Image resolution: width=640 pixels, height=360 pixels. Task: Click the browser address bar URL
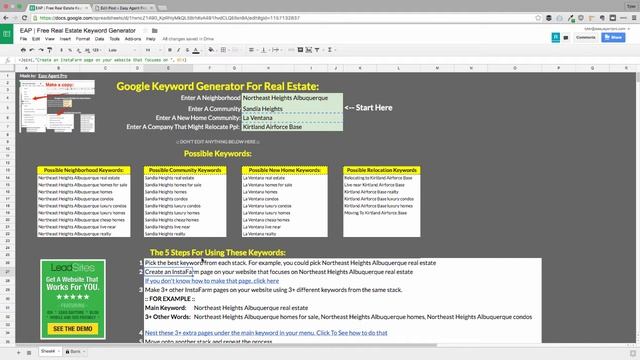click(170, 18)
